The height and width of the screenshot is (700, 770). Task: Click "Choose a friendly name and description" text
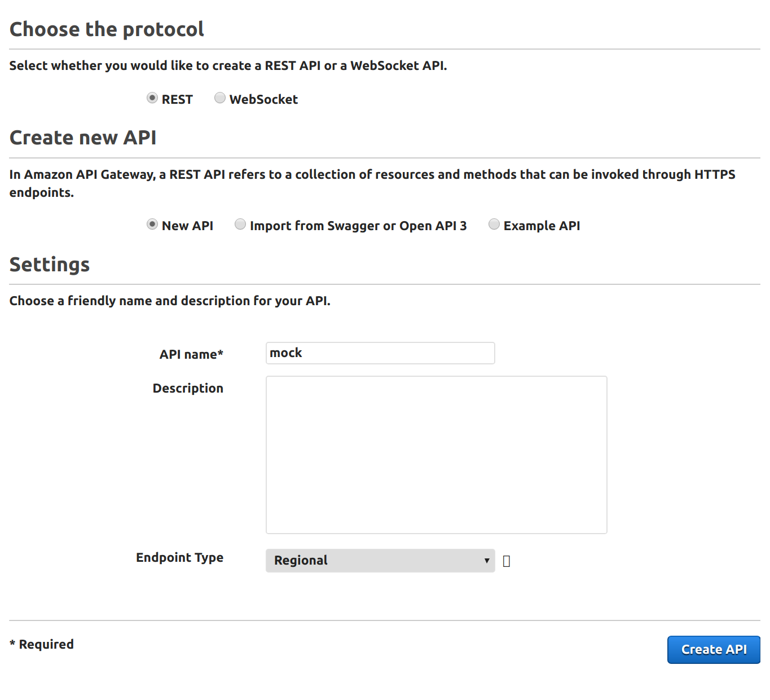pos(170,301)
